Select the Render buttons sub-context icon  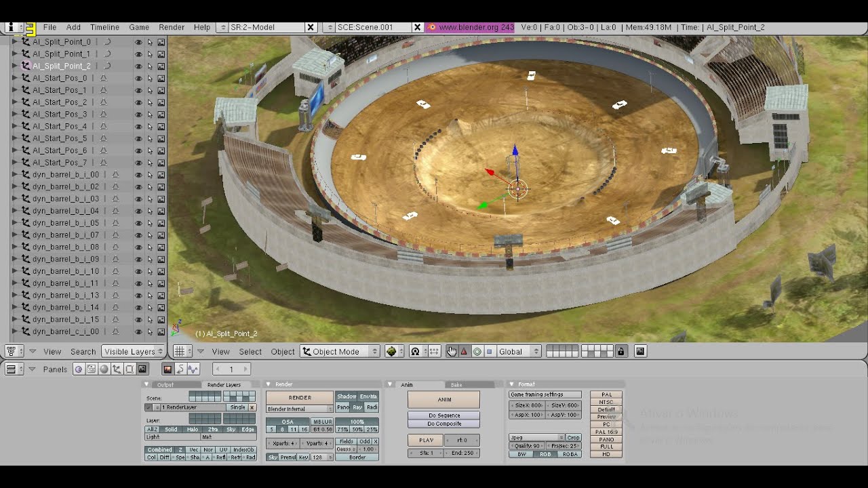coord(167,369)
